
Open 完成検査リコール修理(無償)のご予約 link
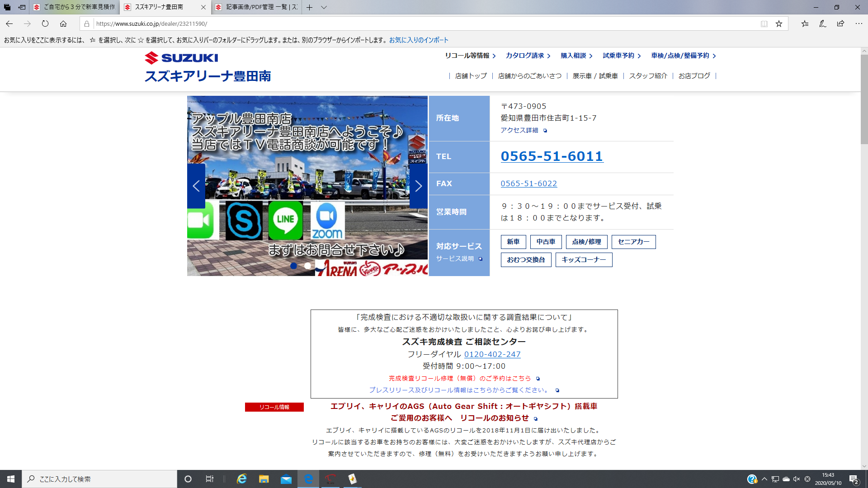(464, 378)
